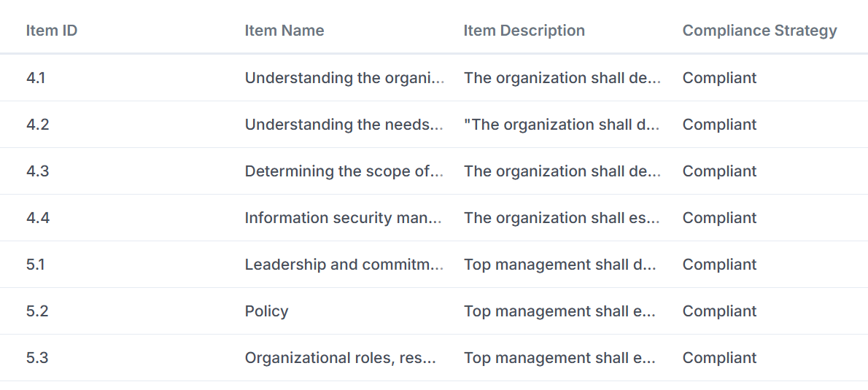The height and width of the screenshot is (390, 868).
Task: Click the 'Understanding the organi...' name cell
Action: (x=344, y=78)
